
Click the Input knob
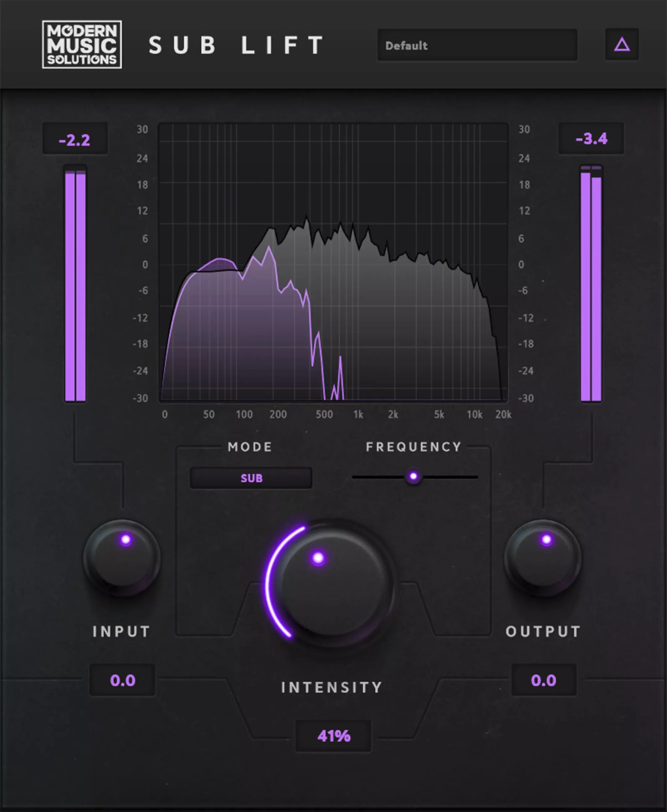coord(122,558)
